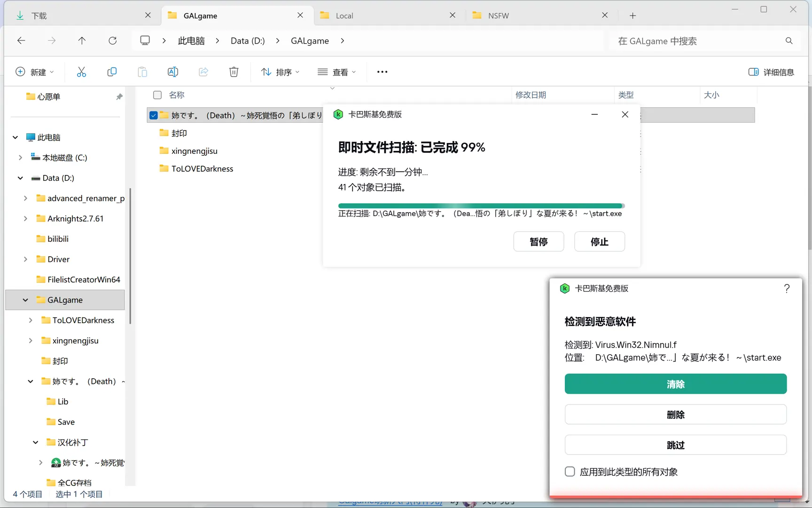
Task: Open the 排序 sort dropdown
Action: (281, 72)
